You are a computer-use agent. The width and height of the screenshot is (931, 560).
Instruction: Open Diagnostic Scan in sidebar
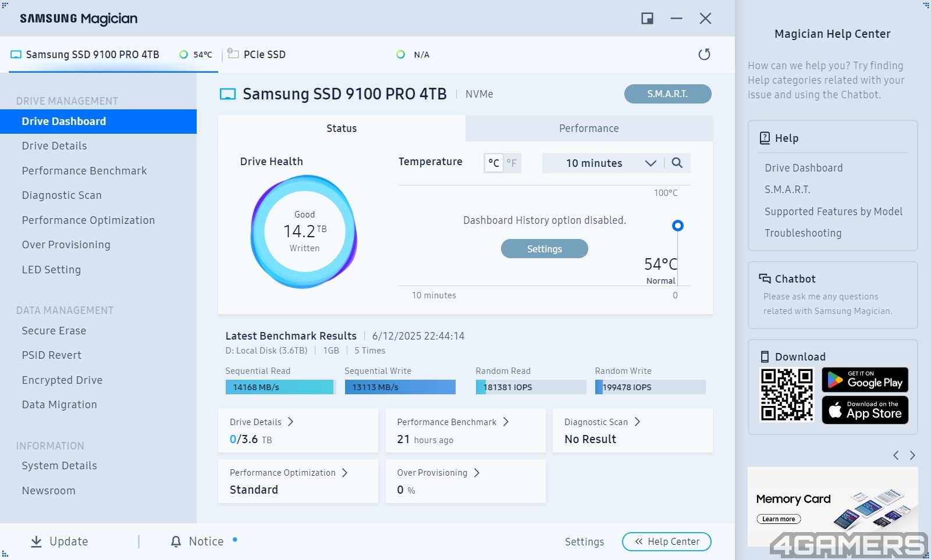click(x=98, y=195)
